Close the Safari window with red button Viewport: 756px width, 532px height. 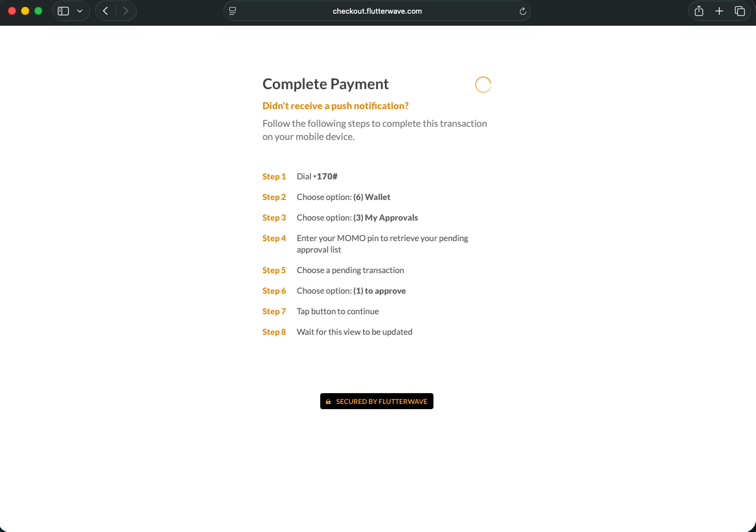click(11, 11)
